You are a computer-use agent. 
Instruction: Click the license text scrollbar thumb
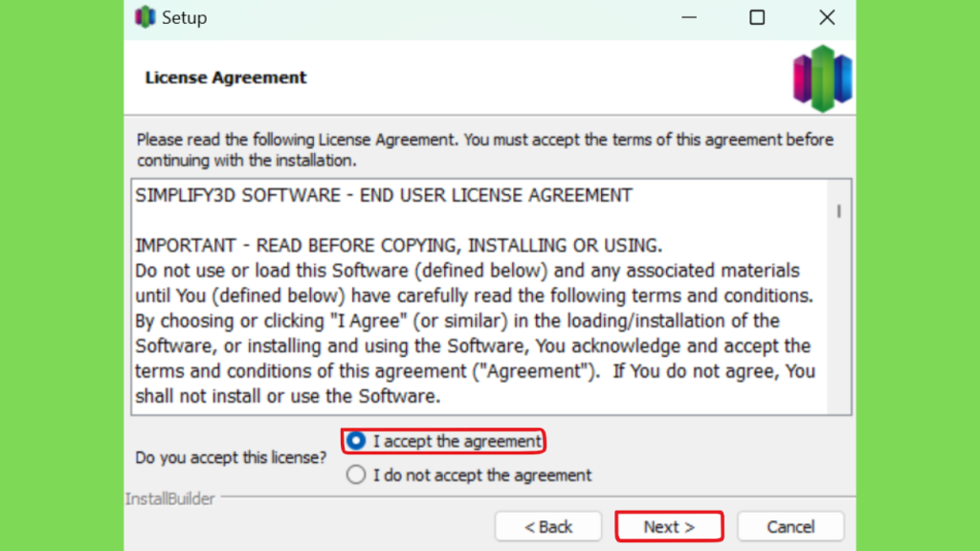[838, 211]
